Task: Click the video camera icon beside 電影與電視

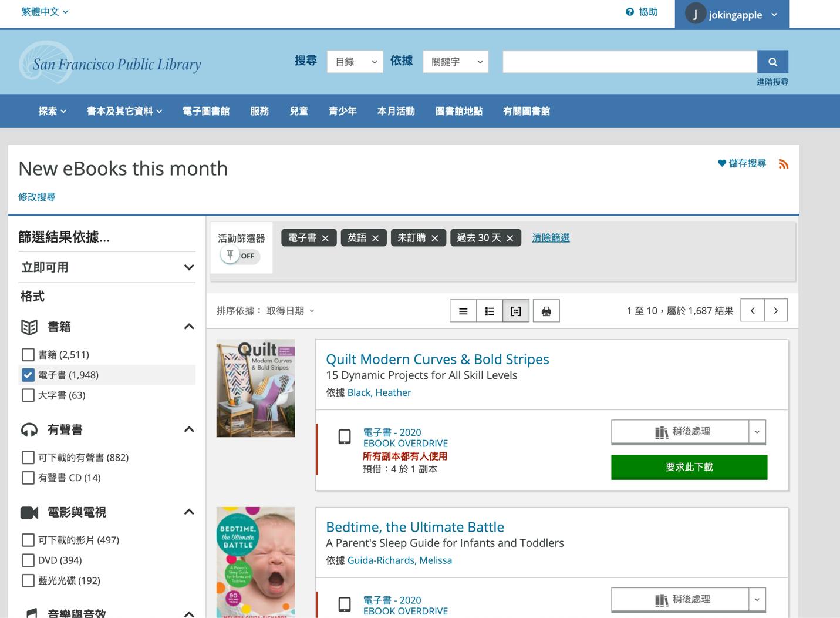Action: click(29, 512)
